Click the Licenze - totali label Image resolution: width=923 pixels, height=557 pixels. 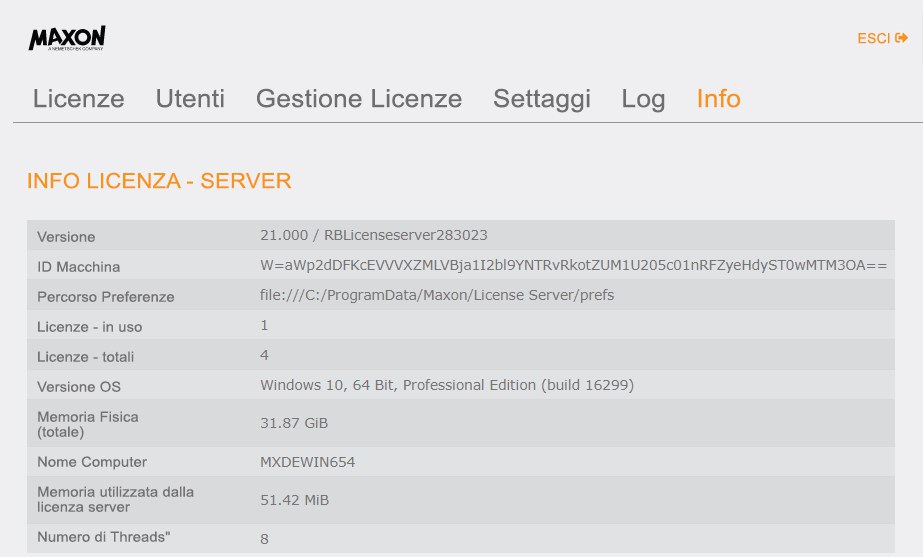[85, 357]
